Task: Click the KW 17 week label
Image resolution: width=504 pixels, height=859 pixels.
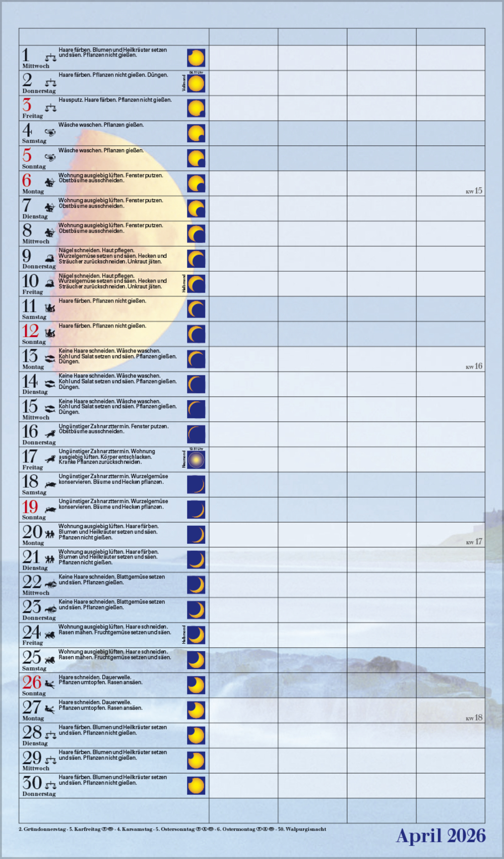Action: pos(474,542)
